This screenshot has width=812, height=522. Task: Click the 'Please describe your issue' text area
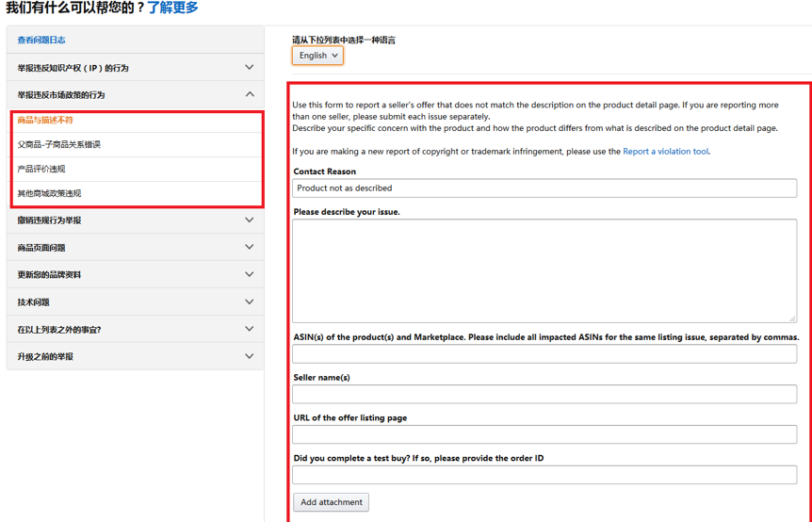(x=544, y=270)
